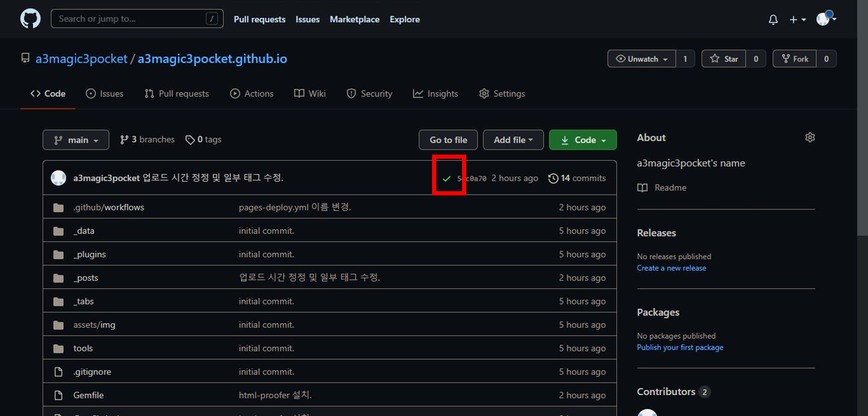Click Publish your first package

680,347
